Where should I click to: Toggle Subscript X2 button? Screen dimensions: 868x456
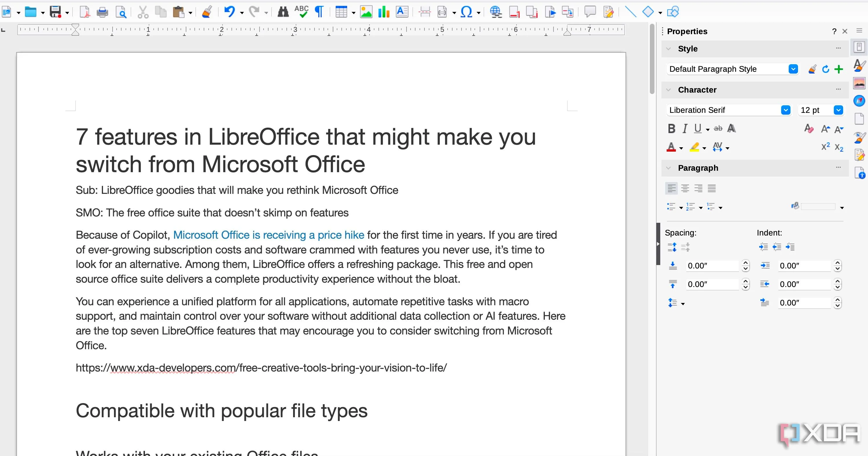coord(839,148)
